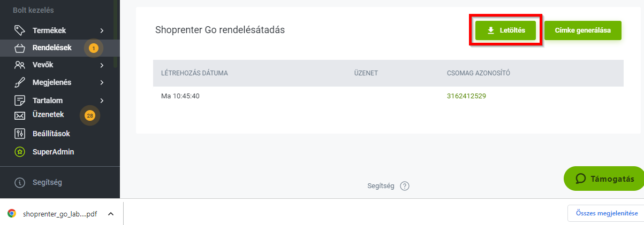Click the Beállítások sliders icon
The height and width of the screenshot is (225, 644).
(x=20, y=134)
